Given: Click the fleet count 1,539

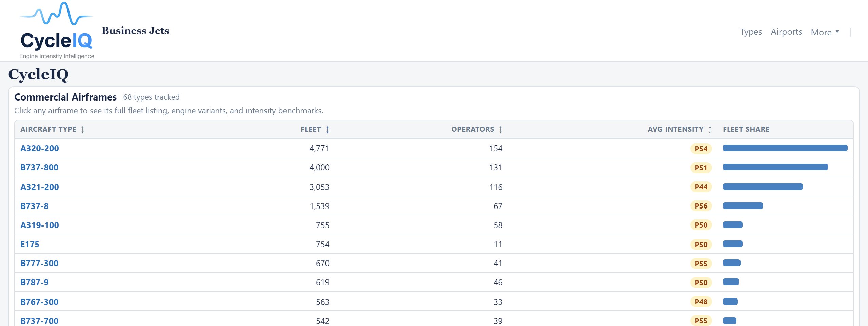Looking at the screenshot, I should [319, 206].
